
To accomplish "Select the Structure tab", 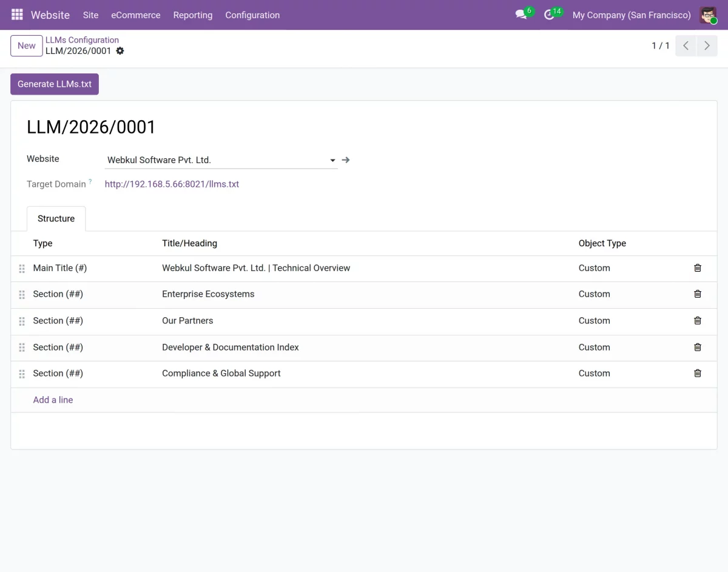I will pyautogui.click(x=56, y=218).
